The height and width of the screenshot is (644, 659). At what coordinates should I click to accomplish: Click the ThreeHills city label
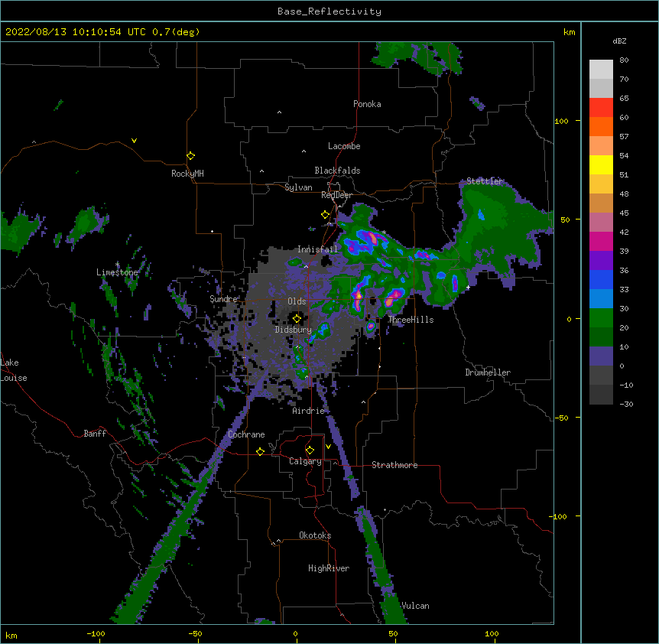[x=411, y=320]
